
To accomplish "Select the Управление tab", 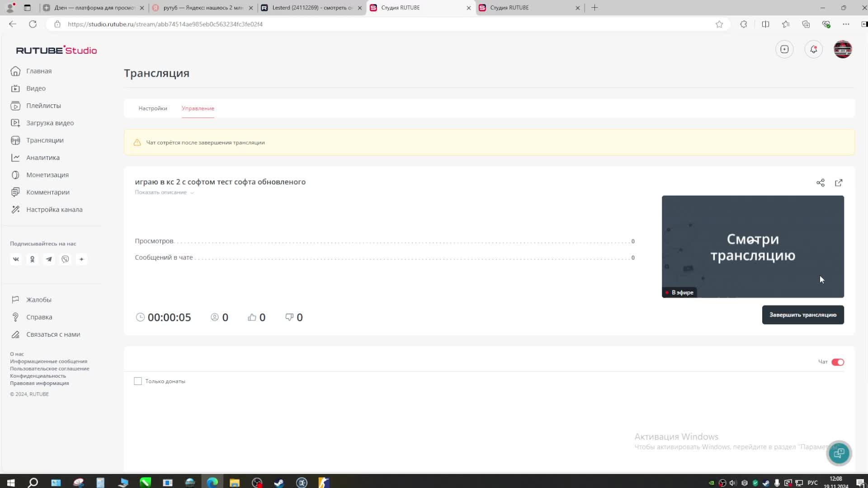I will tap(198, 108).
